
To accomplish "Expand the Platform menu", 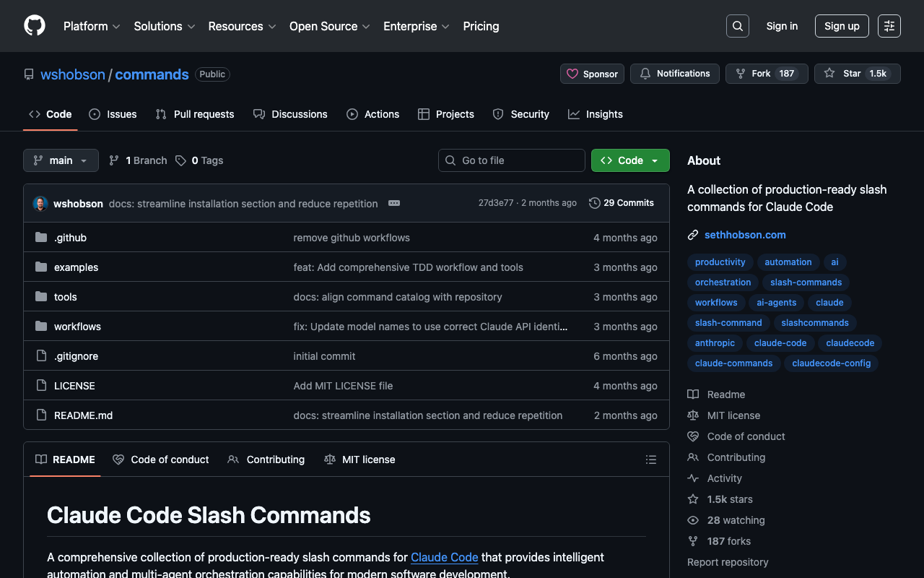I will tap(92, 26).
